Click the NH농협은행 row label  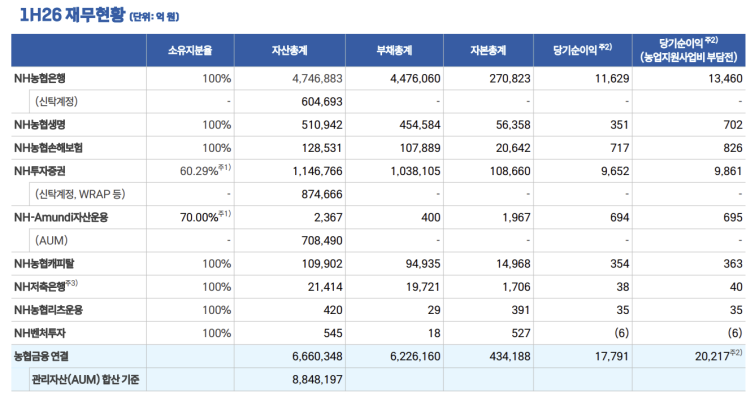point(40,78)
